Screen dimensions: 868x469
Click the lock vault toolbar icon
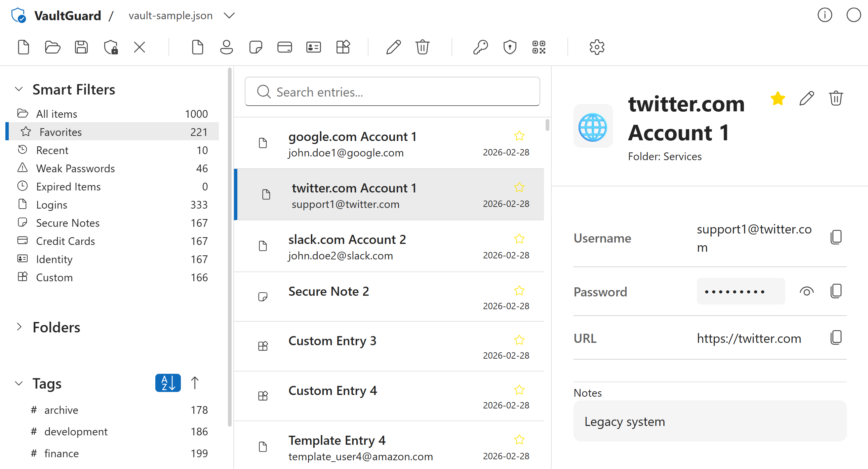[111, 47]
